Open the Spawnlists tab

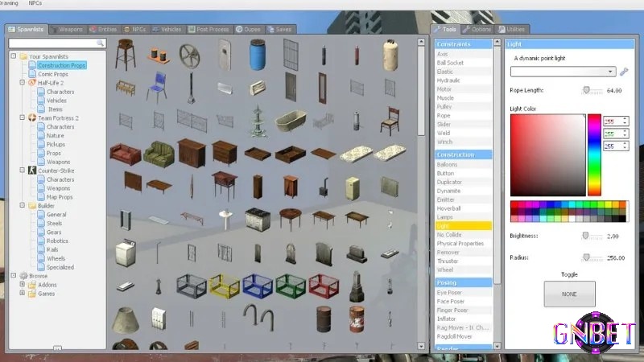pyautogui.click(x=27, y=30)
